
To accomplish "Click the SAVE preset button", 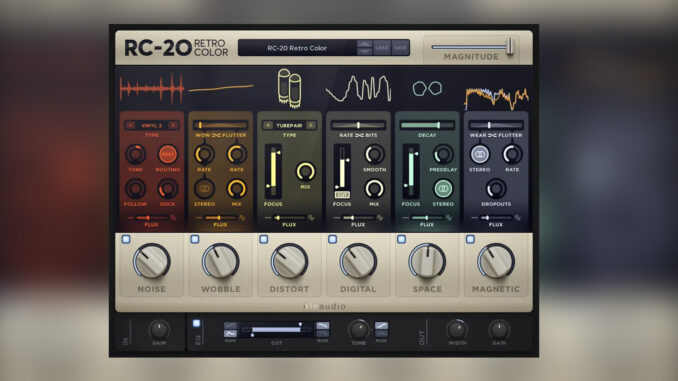I will [400, 48].
